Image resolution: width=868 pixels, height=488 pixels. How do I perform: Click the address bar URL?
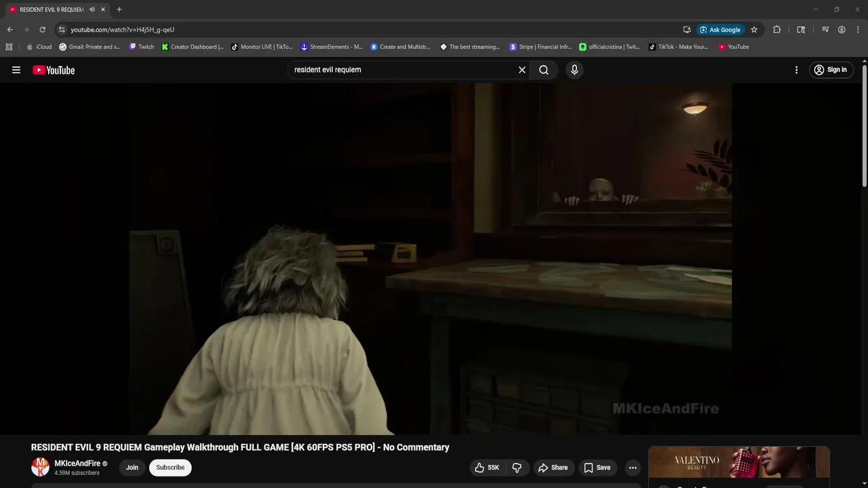tap(123, 30)
